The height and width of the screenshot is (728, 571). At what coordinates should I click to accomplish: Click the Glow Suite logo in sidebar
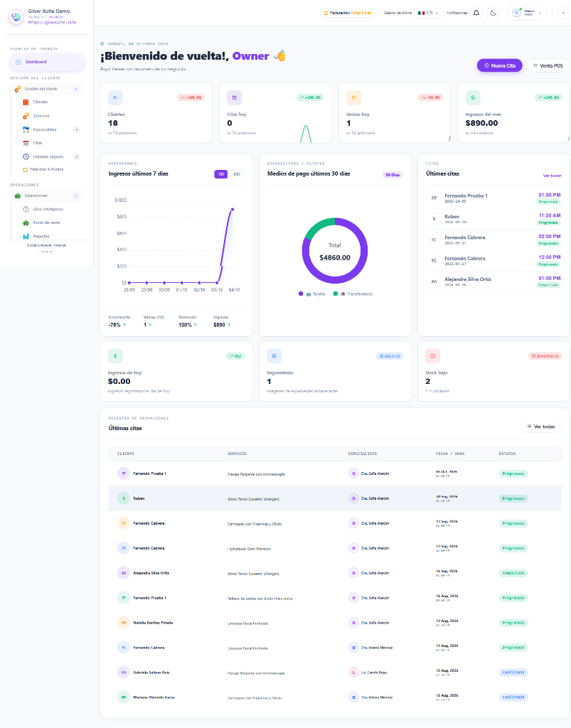point(17,17)
